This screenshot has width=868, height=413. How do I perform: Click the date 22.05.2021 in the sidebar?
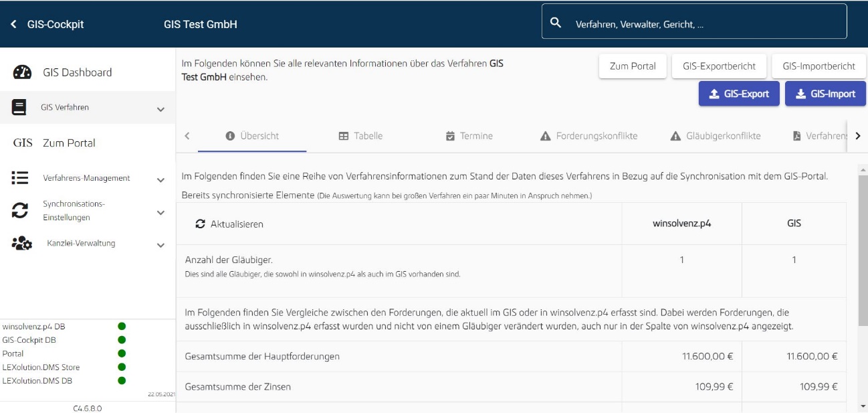161,394
